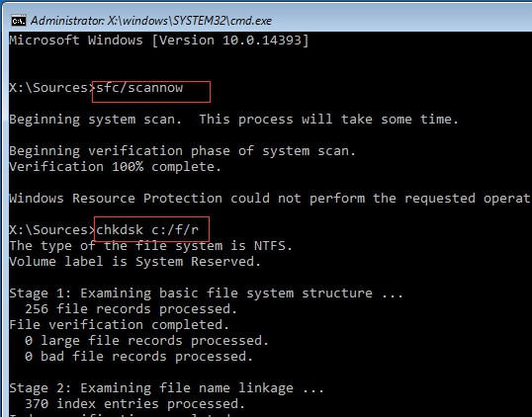This screenshot has width=532, height=417.
Task: Click the Stage 1 examining file system line
Action: click(207, 293)
